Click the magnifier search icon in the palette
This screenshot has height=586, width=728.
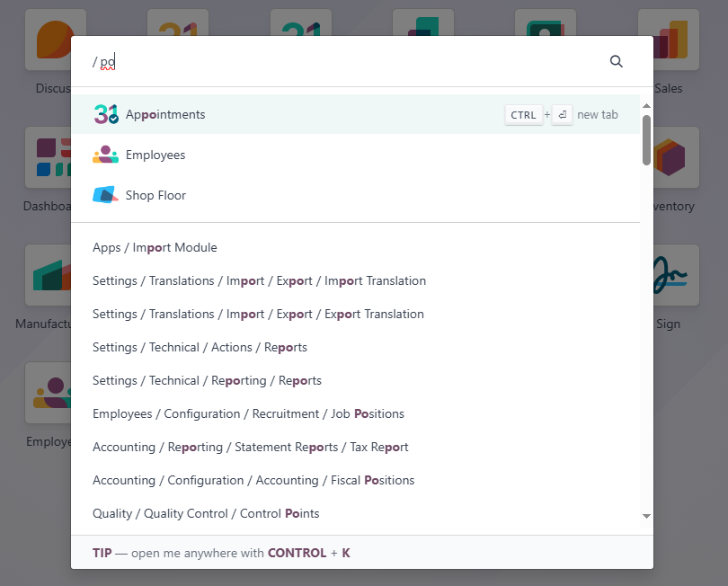click(x=617, y=61)
